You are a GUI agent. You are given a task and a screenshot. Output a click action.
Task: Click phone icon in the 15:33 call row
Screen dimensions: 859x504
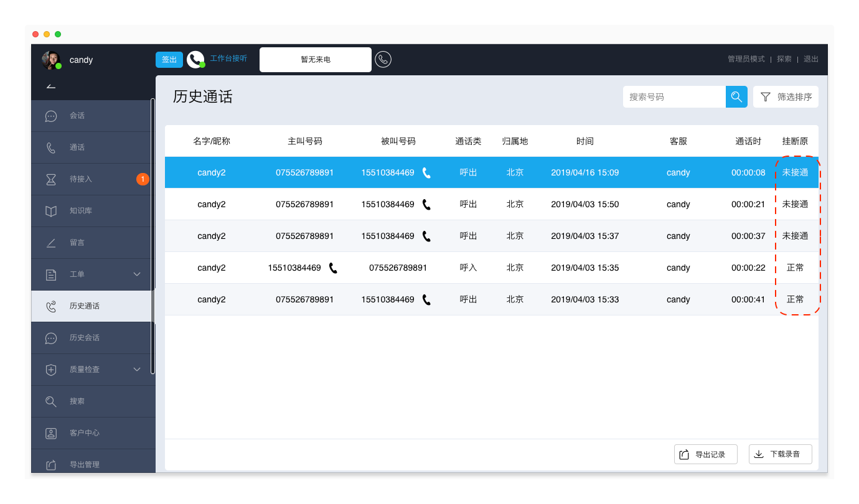pos(426,299)
